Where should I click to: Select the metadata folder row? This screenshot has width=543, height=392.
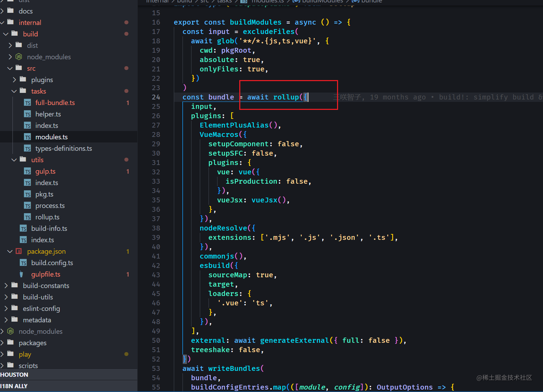(69, 320)
